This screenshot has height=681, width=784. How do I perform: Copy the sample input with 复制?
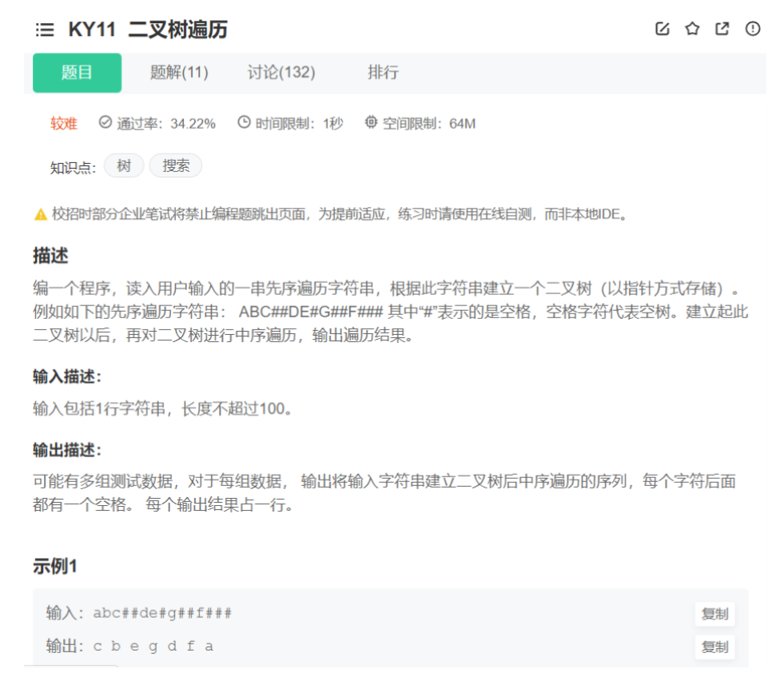714,614
